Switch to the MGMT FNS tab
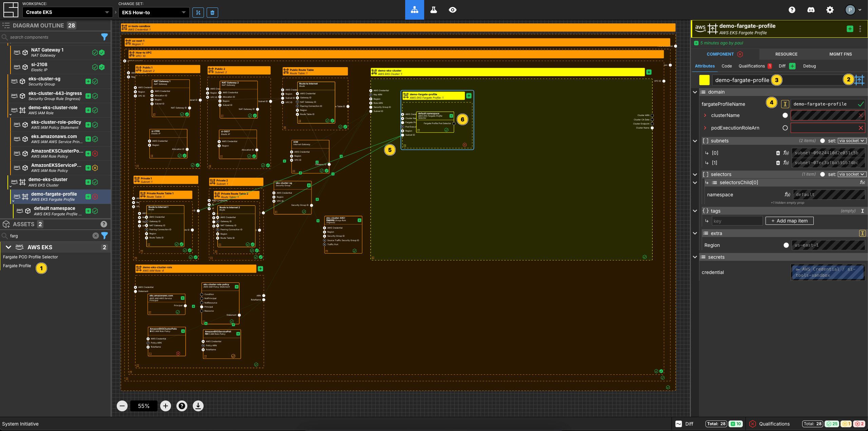The width and height of the screenshot is (868, 431). point(841,54)
